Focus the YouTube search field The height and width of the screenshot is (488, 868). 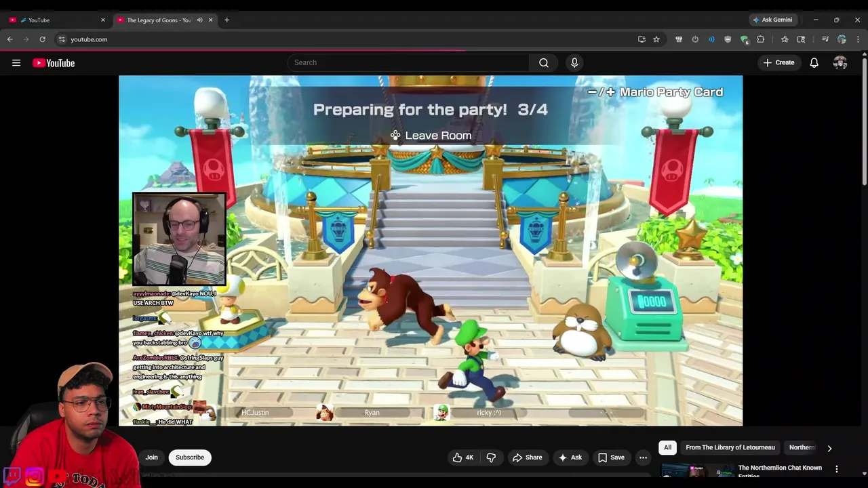click(x=408, y=63)
